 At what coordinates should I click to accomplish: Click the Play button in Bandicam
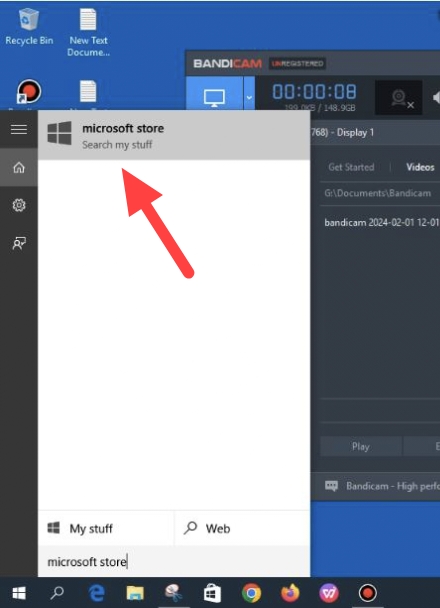[361, 446]
